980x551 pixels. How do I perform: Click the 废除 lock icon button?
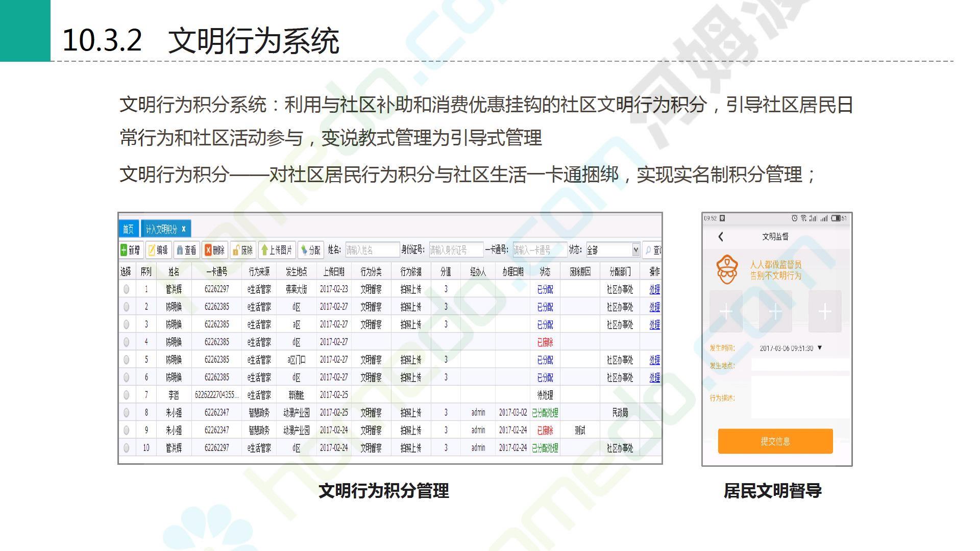[236, 250]
